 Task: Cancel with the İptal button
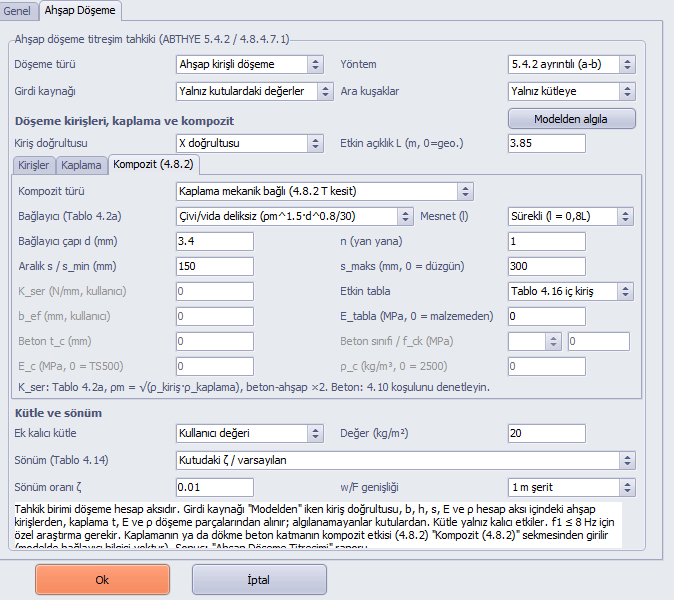pyautogui.click(x=259, y=580)
